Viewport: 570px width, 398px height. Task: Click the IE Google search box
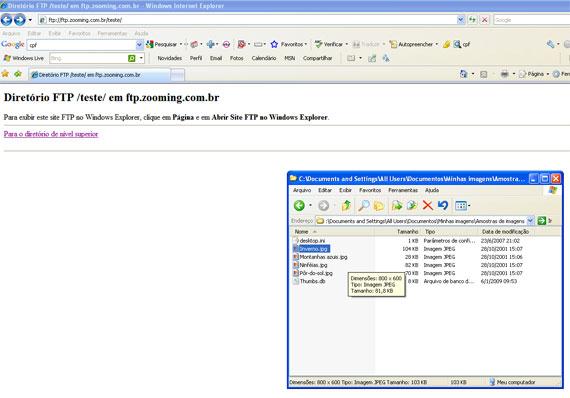[x=531, y=20]
